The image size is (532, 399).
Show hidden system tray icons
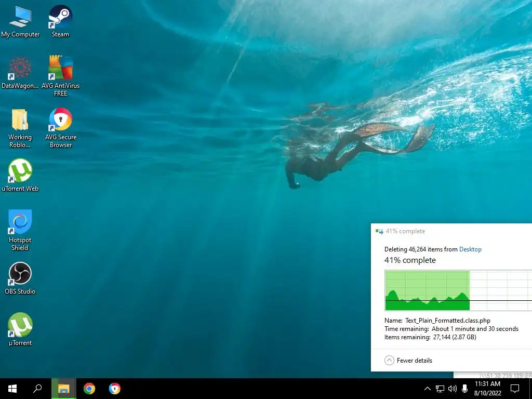428,389
